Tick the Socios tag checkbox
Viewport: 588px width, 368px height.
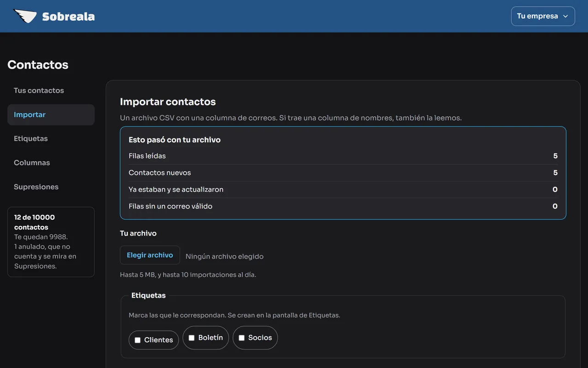(242, 338)
